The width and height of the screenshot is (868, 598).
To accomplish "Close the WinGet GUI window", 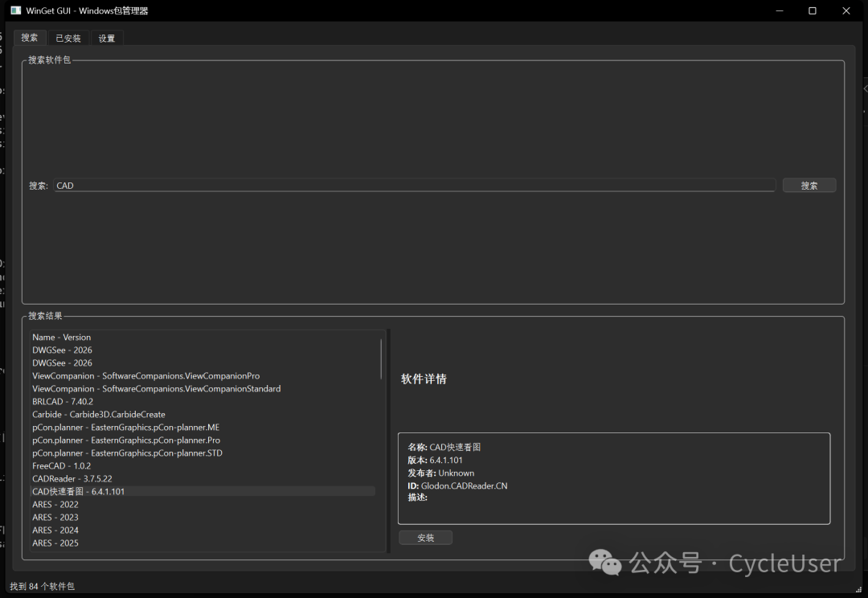I will pos(845,10).
